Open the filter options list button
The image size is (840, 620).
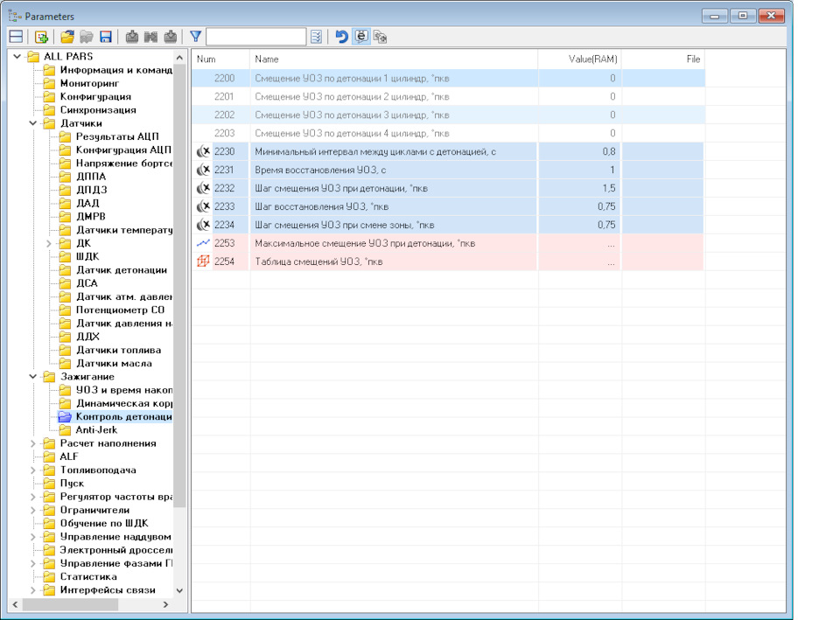(317, 37)
